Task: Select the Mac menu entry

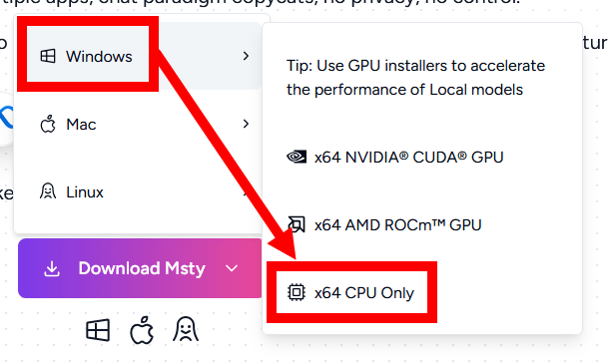Action: (139, 124)
